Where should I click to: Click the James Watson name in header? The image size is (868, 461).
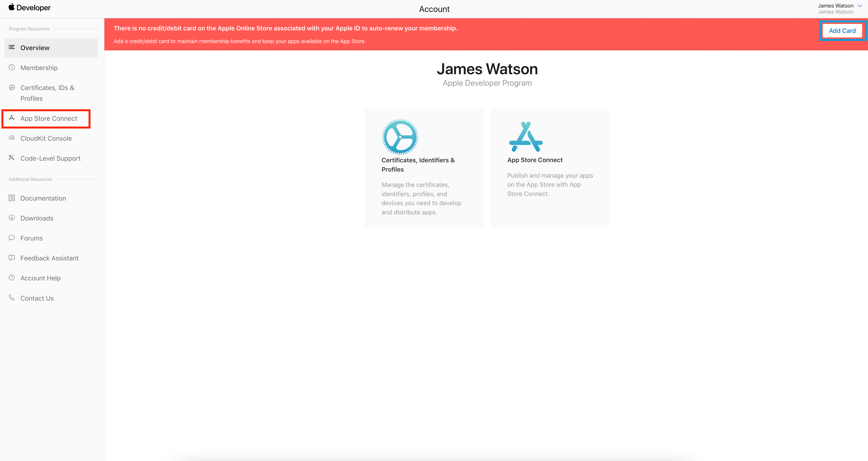(836, 6)
